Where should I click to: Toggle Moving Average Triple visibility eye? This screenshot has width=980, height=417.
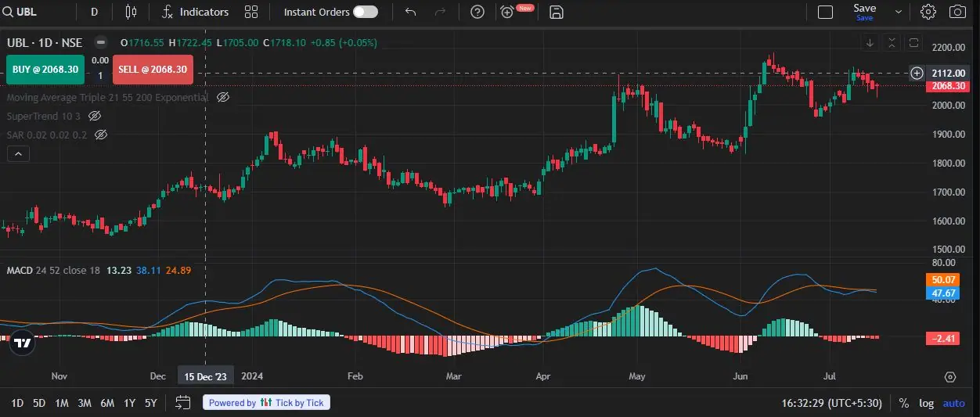[222, 97]
